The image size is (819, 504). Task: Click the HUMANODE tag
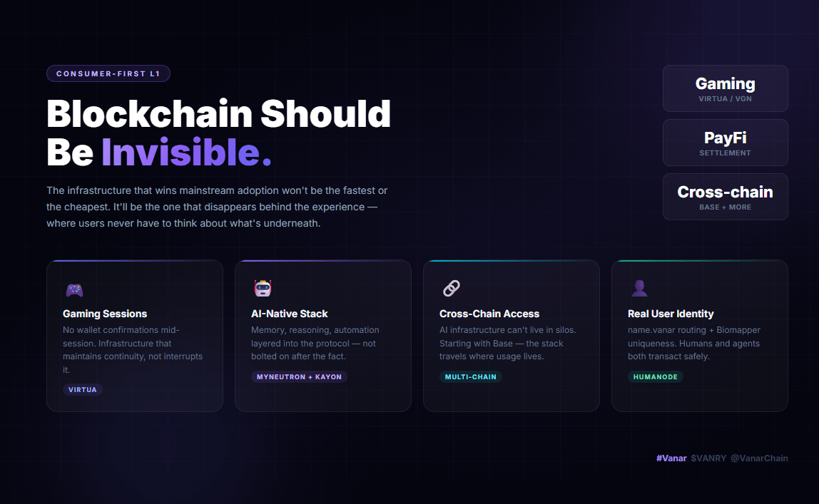(655, 376)
